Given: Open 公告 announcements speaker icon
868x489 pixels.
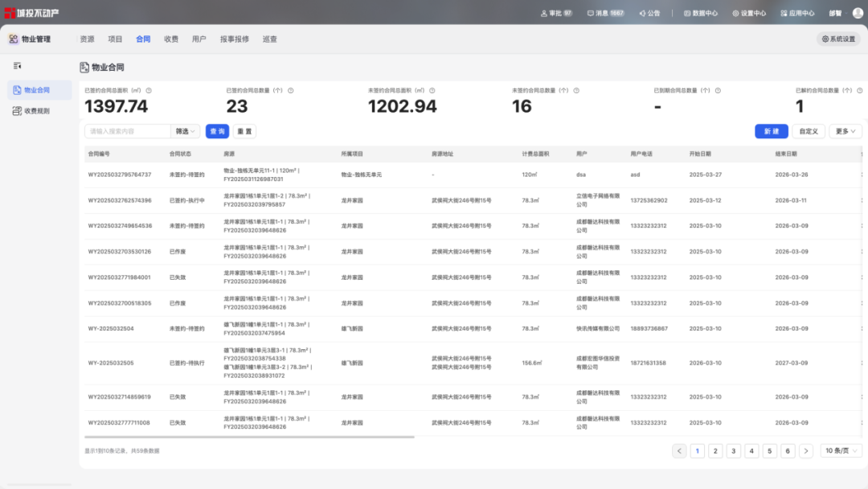Looking at the screenshot, I should click(649, 13).
